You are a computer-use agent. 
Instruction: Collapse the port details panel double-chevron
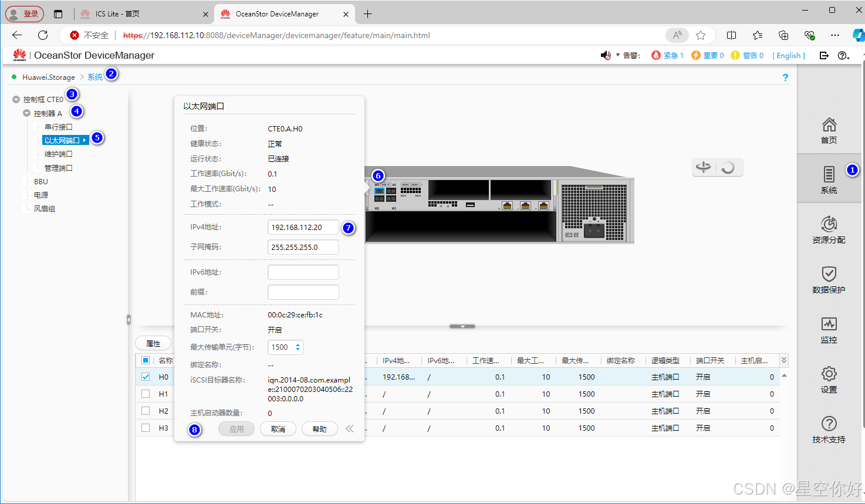(x=350, y=429)
